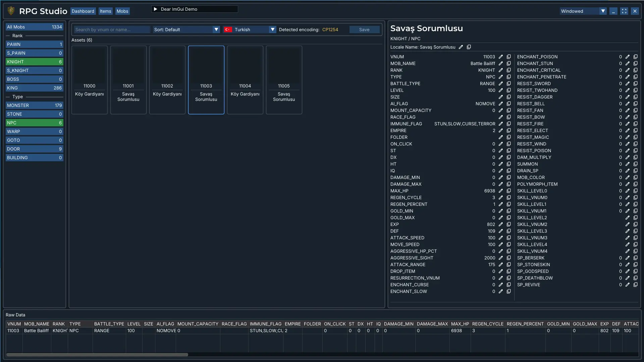This screenshot has height=362, width=644.
Task: Toggle the KING rank filter
Action: click(35, 88)
